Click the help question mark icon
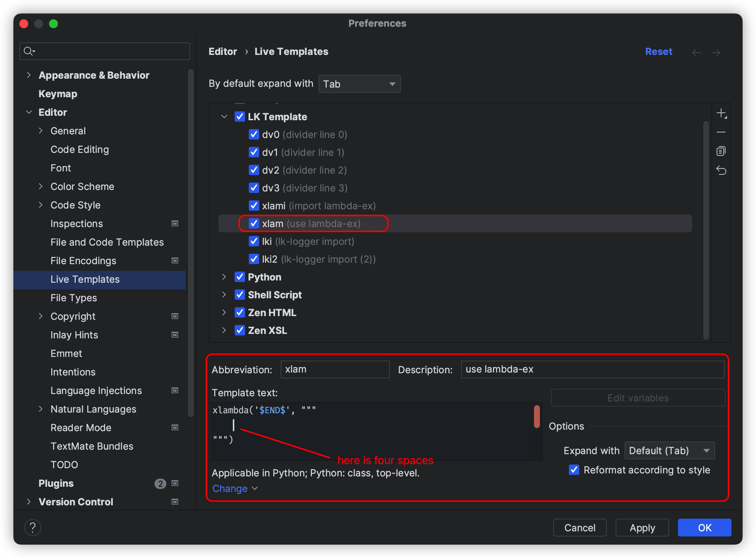756x558 pixels. click(x=33, y=527)
